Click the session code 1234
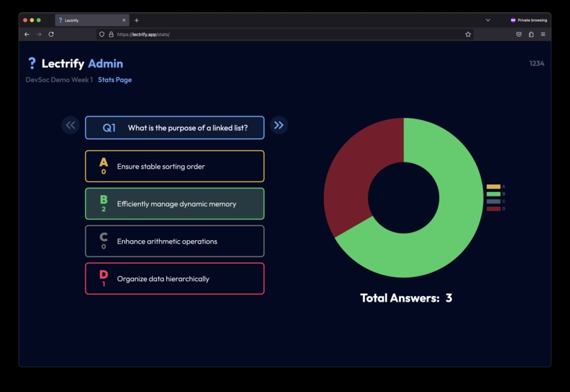This screenshot has width=570, height=392. click(537, 64)
